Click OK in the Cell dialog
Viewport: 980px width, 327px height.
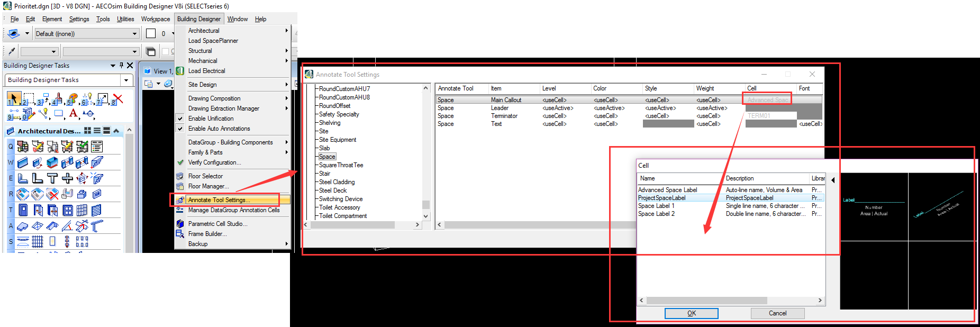[x=691, y=313]
